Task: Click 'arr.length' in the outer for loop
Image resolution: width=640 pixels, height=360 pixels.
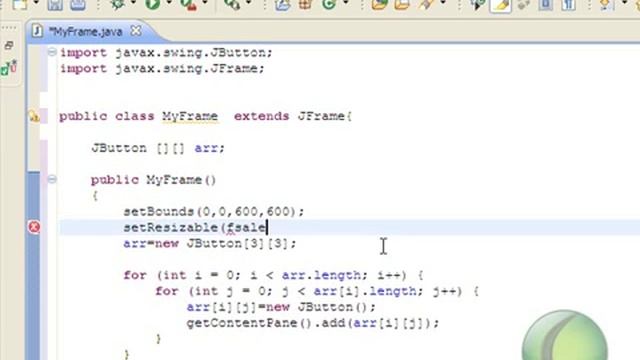Action: click(x=321, y=276)
